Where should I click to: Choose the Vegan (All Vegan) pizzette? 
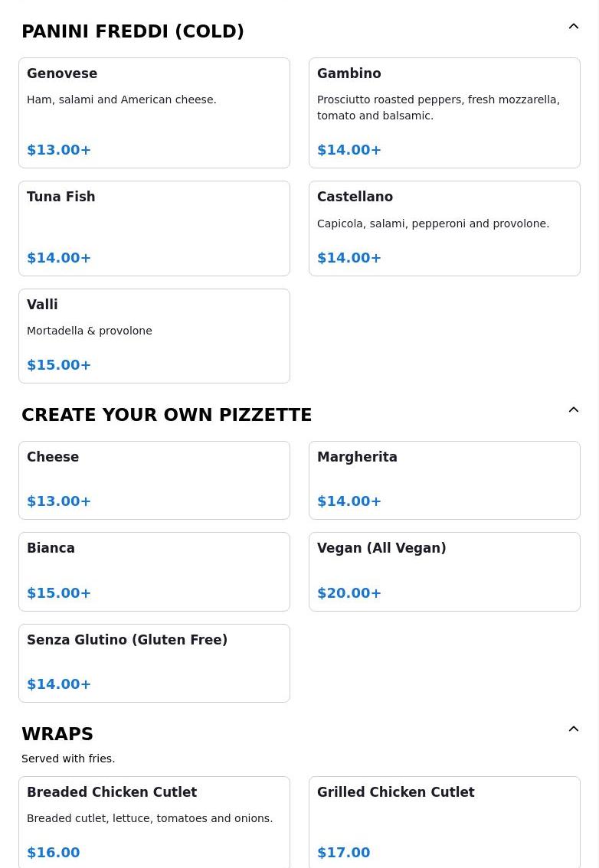click(x=444, y=572)
